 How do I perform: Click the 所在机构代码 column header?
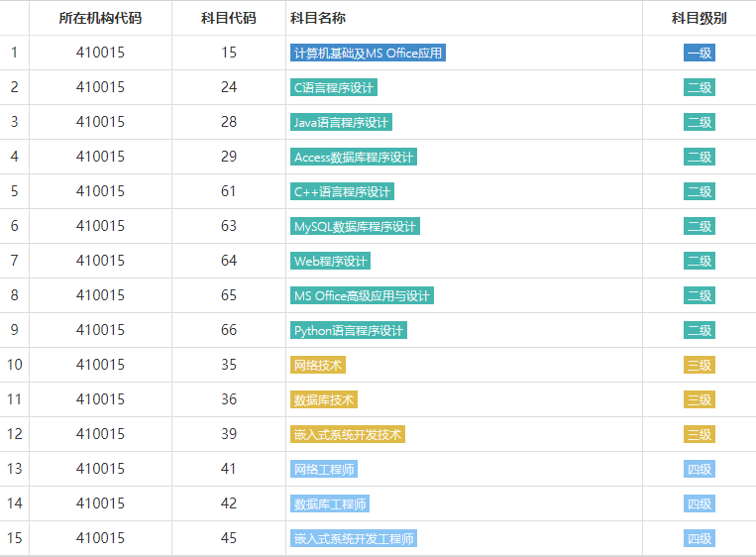(x=100, y=18)
